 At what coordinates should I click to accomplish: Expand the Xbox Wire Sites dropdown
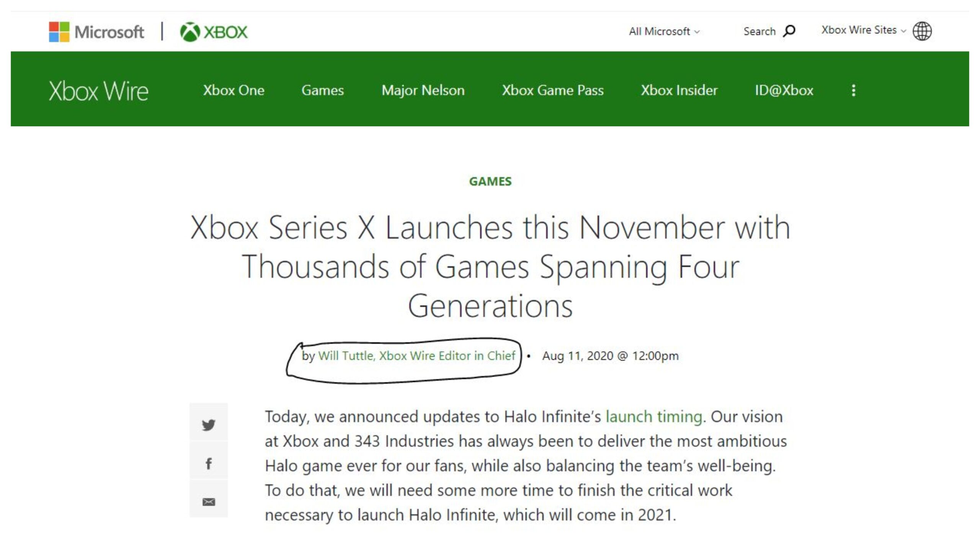[863, 30]
